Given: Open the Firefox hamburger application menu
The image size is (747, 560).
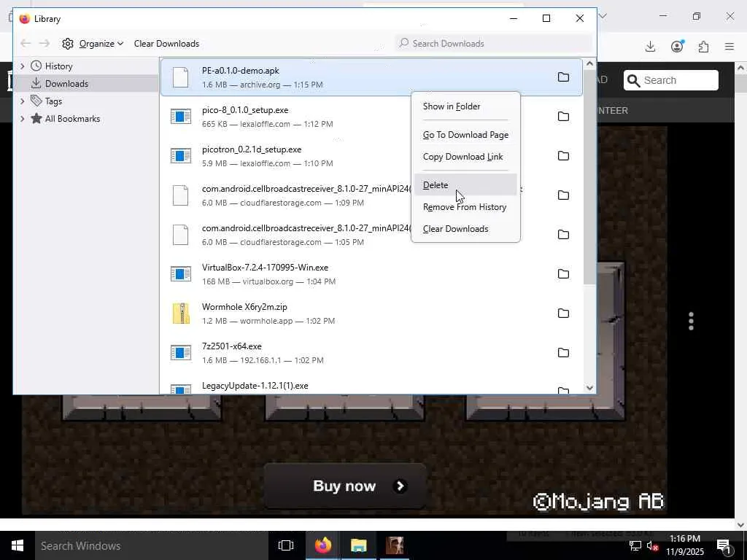Looking at the screenshot, I should point(729,46).
